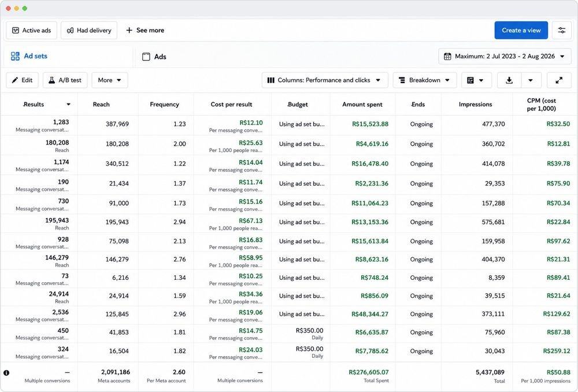Click the CPM value R$259.12
Viewport: 578px width, 392px height.
coord(556,351)
